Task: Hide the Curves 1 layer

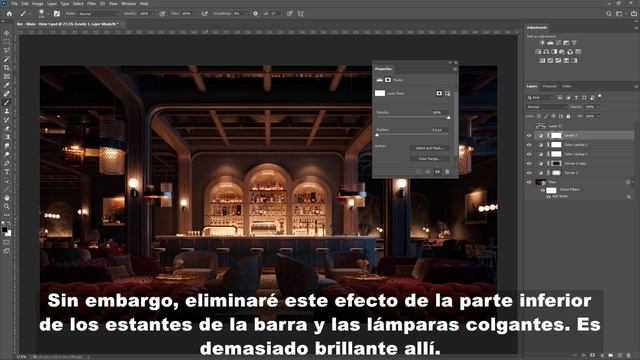Action: (529, 173)
